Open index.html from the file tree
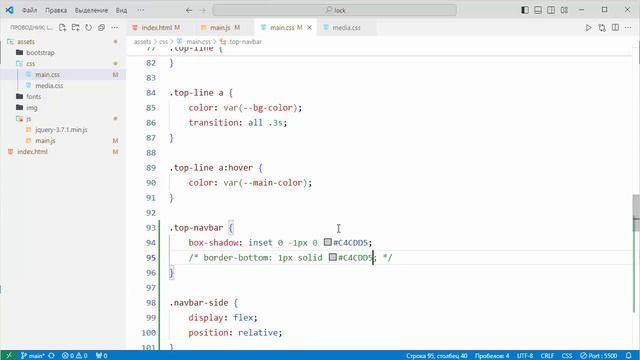 point(32,151)
